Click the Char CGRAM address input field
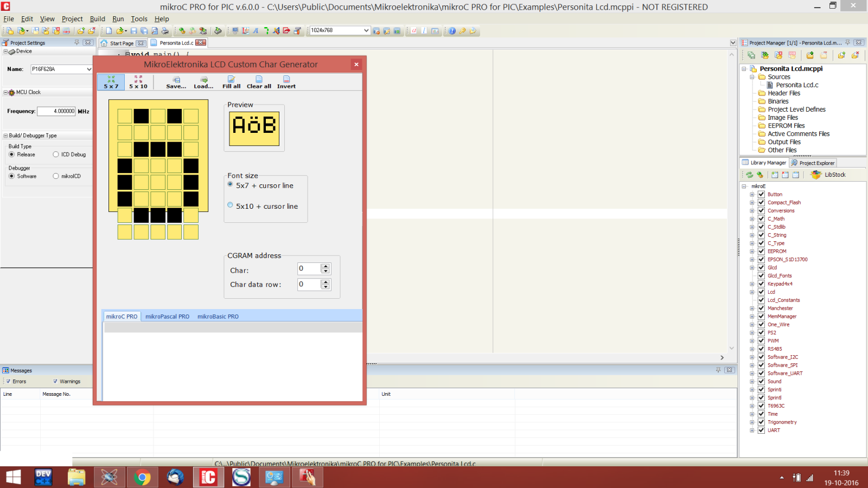868x488 pixels. point(309,268)
